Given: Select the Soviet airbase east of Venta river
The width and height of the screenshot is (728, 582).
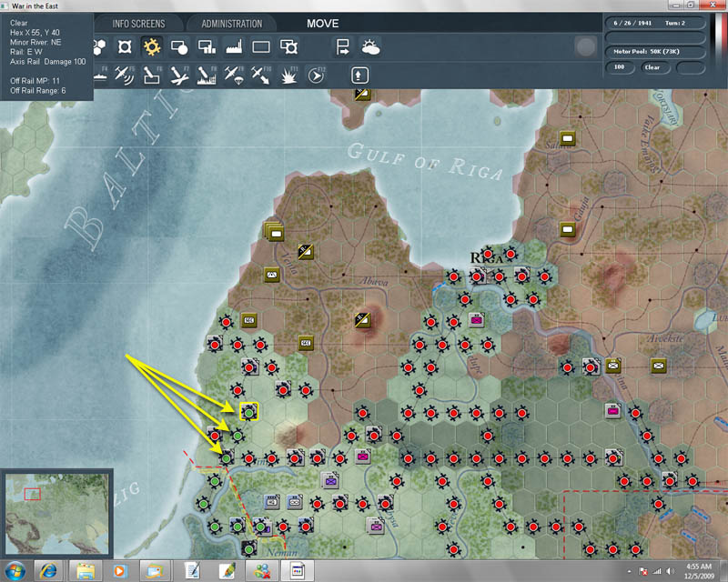Looking at the screenshot, I should 306,252.
